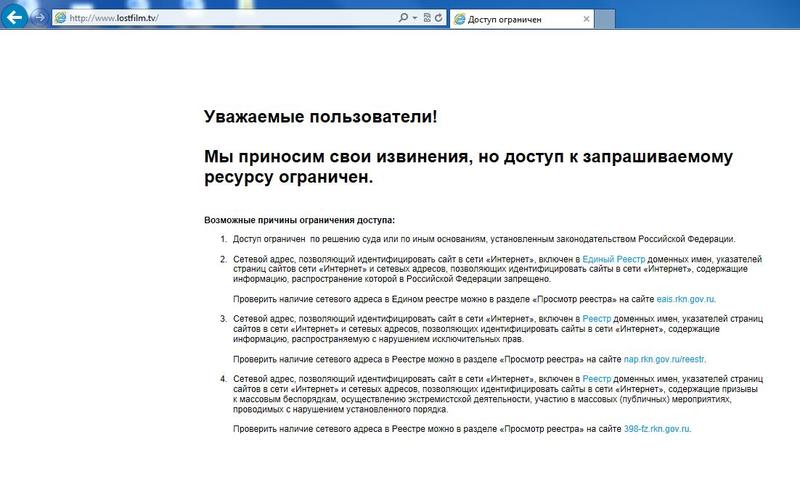Go back with the blue Back arrow
The width and height of the screenshot is (800, 487).
pos(14,17)
